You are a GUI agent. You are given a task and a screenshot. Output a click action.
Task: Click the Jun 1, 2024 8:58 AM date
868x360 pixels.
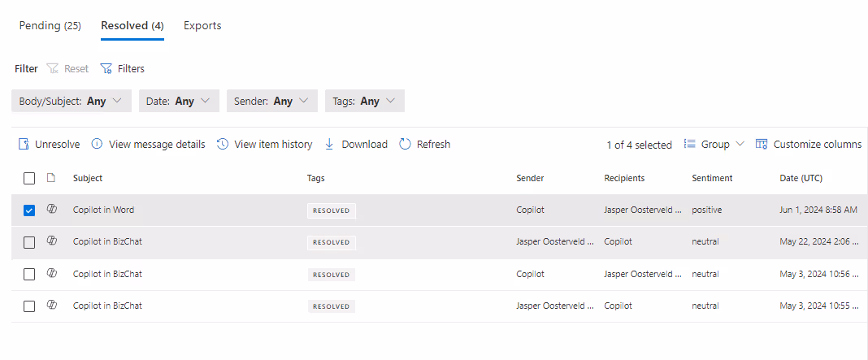818,210
